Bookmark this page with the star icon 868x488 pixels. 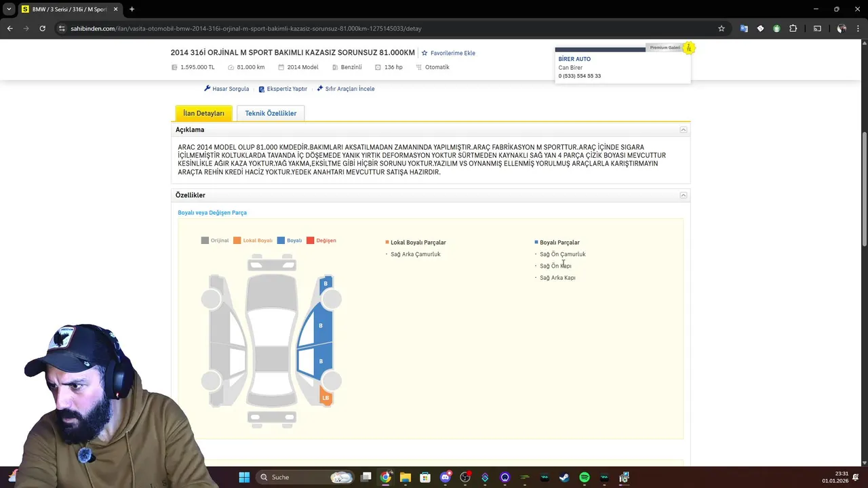[x=722, y=28]
